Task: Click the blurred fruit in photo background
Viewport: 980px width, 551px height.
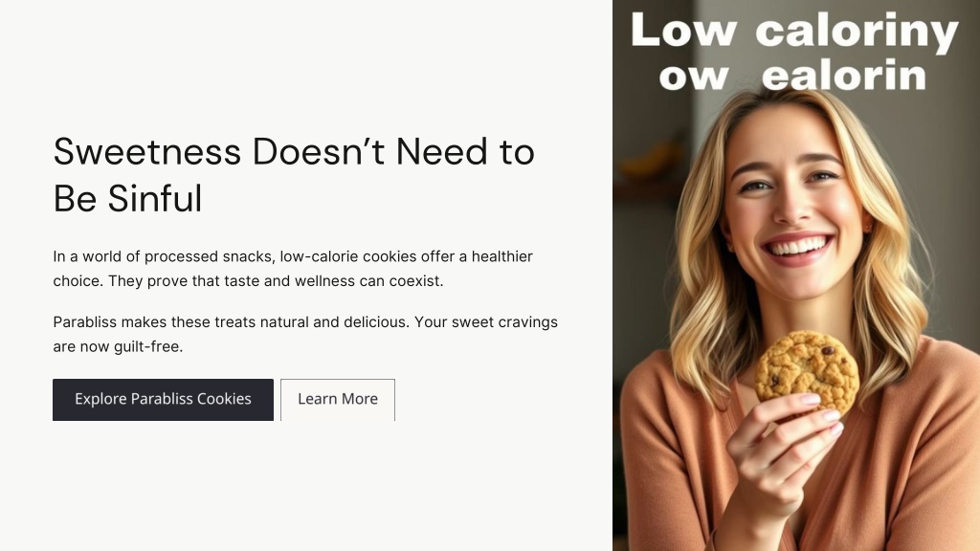Action: pos(650,160)
